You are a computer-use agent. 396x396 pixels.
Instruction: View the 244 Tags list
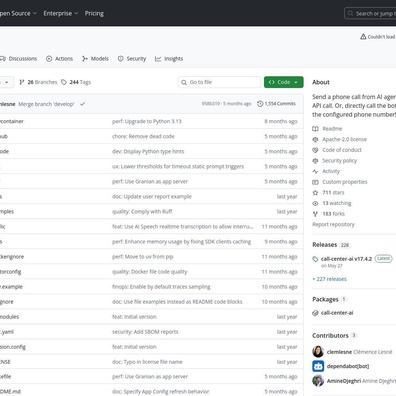pos(76,82)
